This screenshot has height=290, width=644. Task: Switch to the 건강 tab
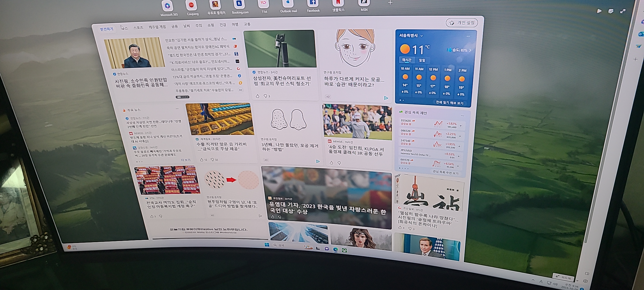tap(223, 25)
